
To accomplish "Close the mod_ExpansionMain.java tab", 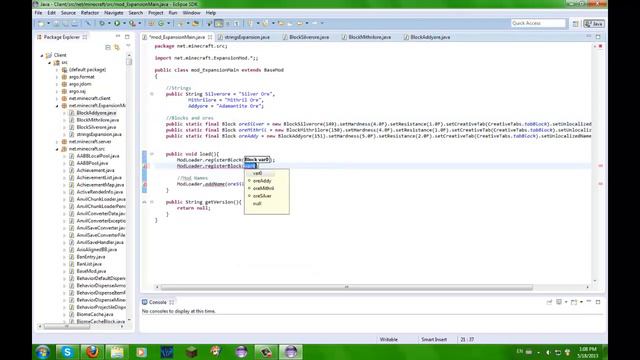I will coord(210,37).
